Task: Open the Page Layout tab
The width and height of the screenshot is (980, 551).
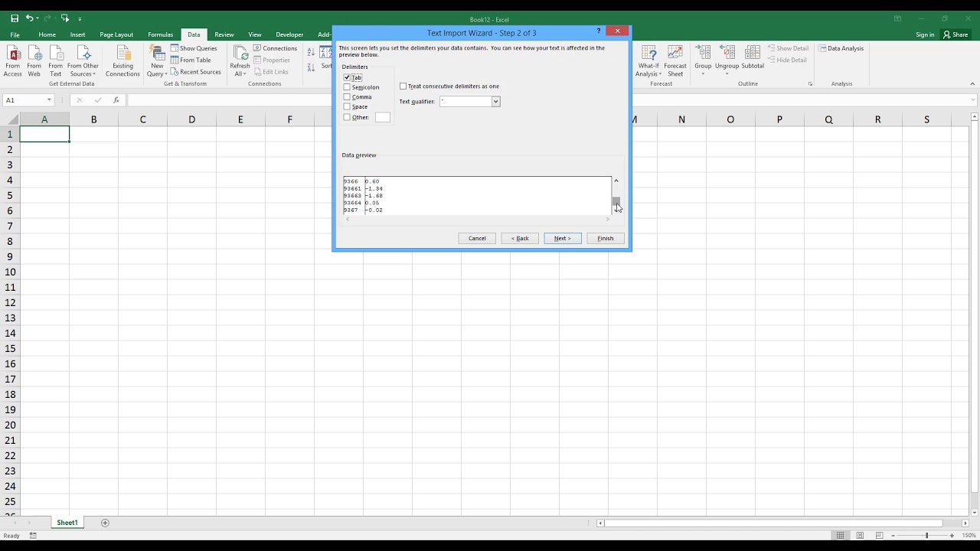Action: pos(116,34)
